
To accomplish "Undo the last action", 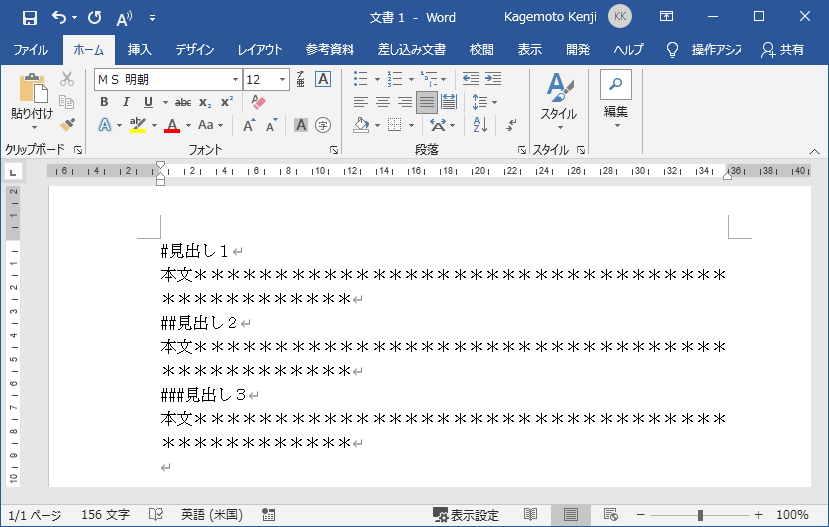I will click(59, 17).
